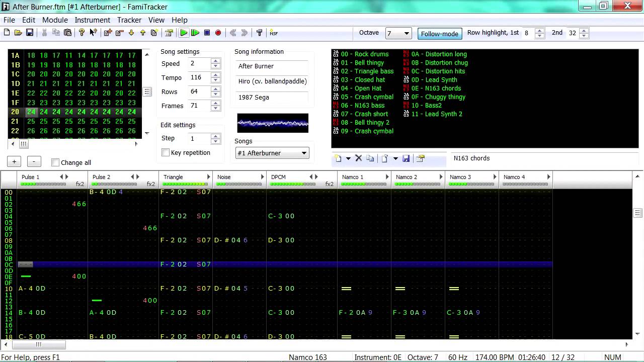Click the pattern editor vertical scrollbar thumb
This screenshot has width=644, height=362.
[x=637, y=213]
